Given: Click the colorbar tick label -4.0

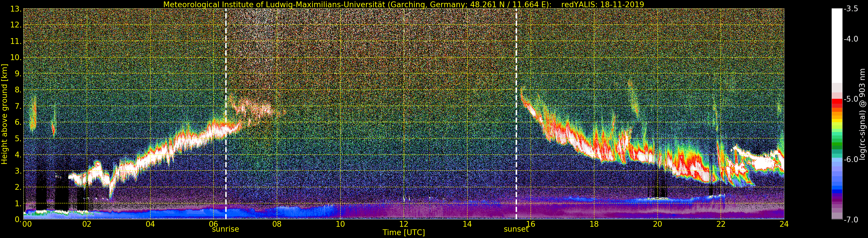Looking at the screenshot, I should (851, 39).
